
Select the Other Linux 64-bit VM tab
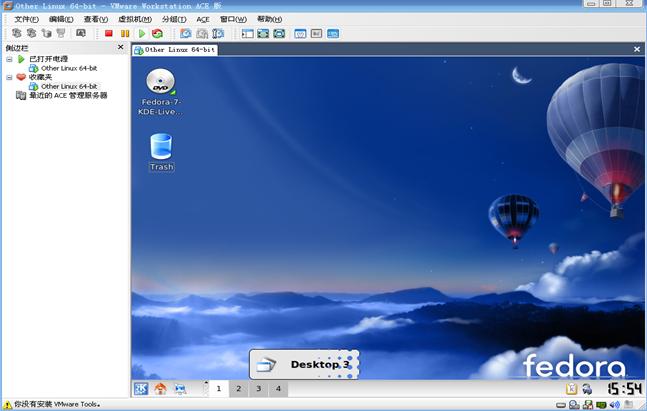(x=175, y=50)
